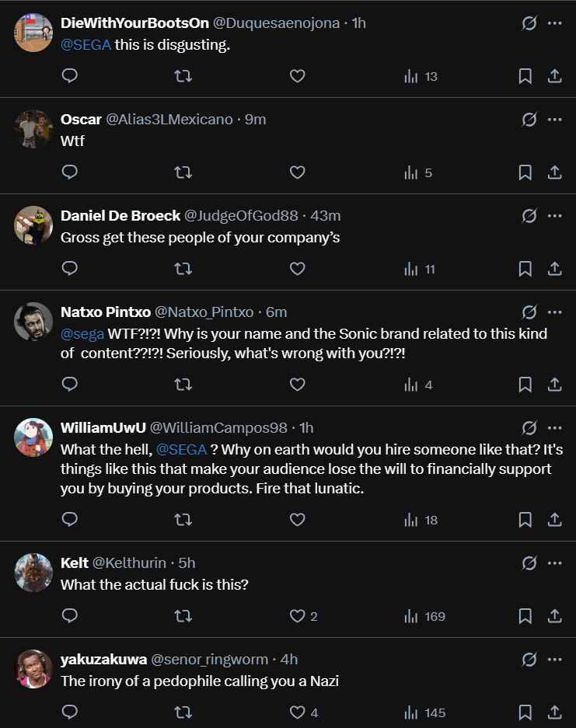
Task: Bookmark yakuzakuwa's tweet
Action: click(x=525, y=712)
